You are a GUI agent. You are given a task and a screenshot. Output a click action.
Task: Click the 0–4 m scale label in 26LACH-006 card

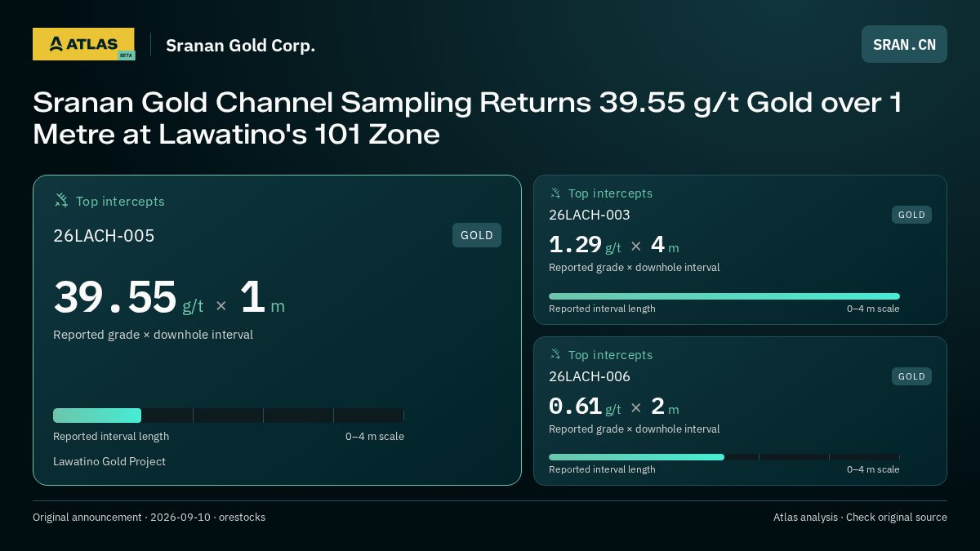(873, 469)
